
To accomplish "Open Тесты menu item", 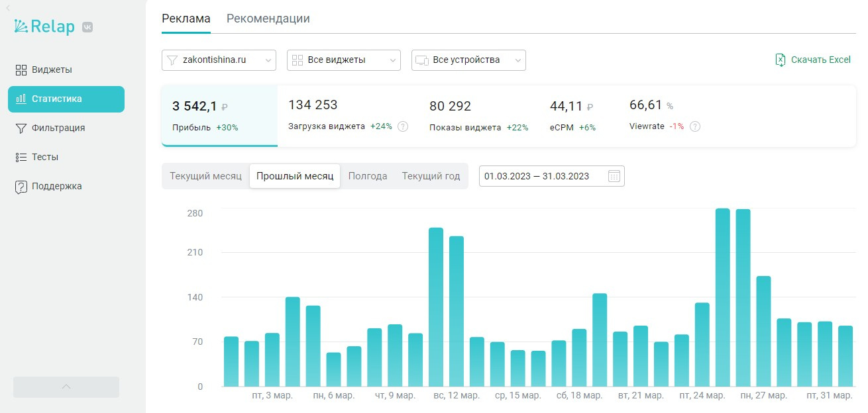I will click(x=66, y=157).
